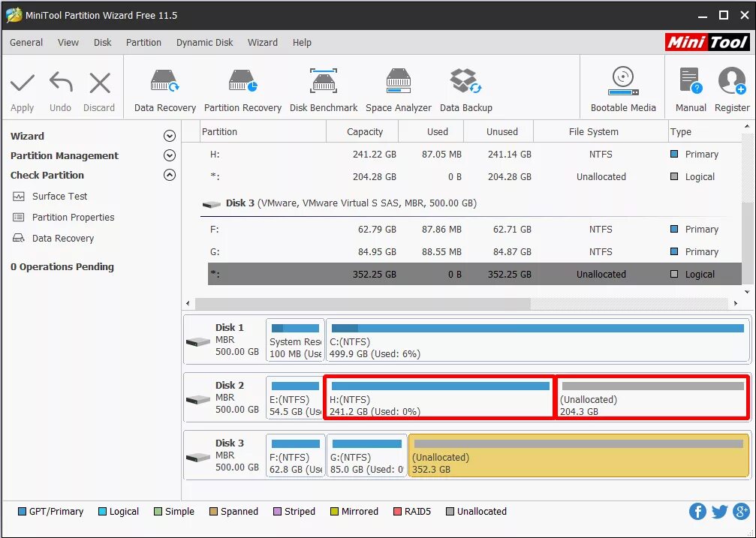Sort by the Type column header
The height and width of the screenshot is (538, 756).
(x=704, y=131)
